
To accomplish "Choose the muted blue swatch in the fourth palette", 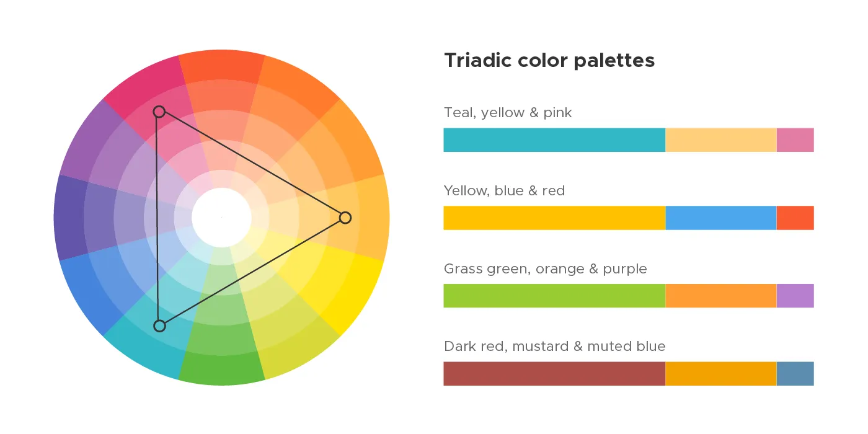I will [x=795, y=374].
